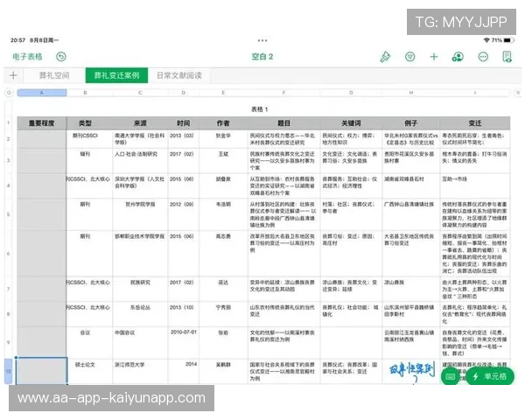The image size is (525, 420).
Task: Open the more options ellipsis icon
Action: coord(483,57)
